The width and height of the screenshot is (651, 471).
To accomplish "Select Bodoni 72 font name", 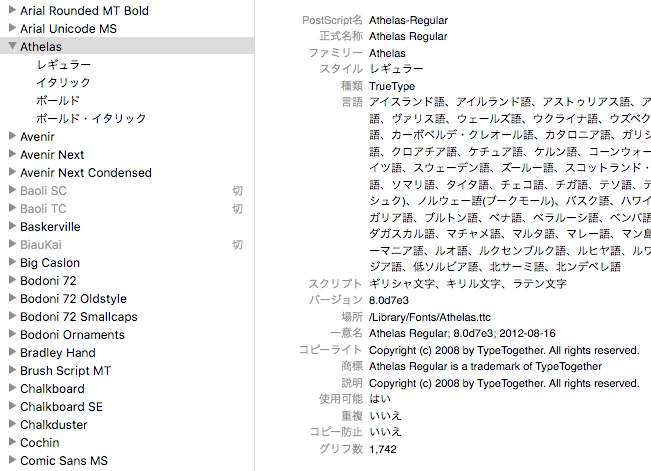I will pyautogui.click(x=48, y=280).
